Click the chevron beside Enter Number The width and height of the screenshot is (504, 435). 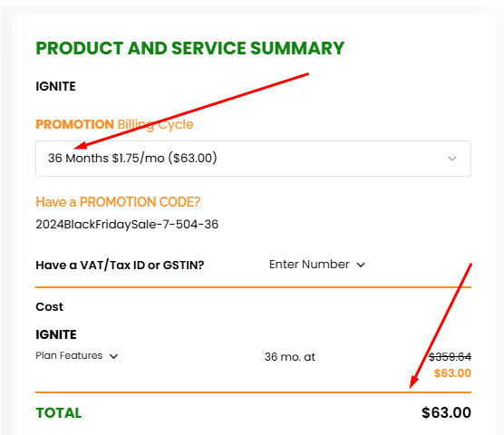(x=361, y=265)
